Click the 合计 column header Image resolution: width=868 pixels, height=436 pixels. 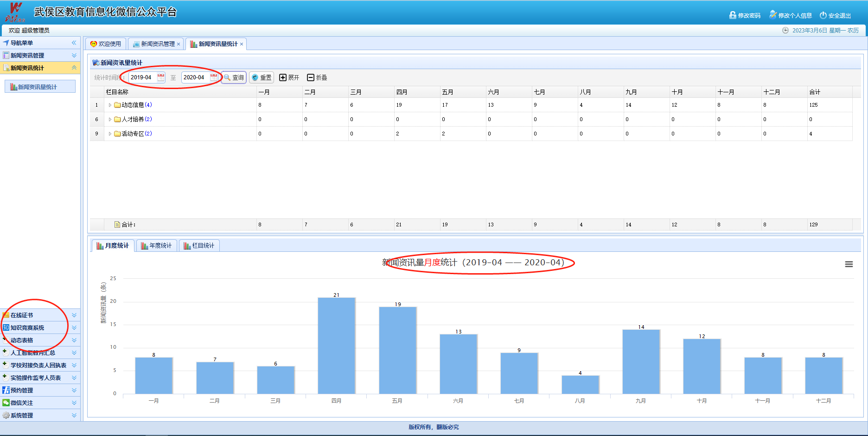point(830,92)
